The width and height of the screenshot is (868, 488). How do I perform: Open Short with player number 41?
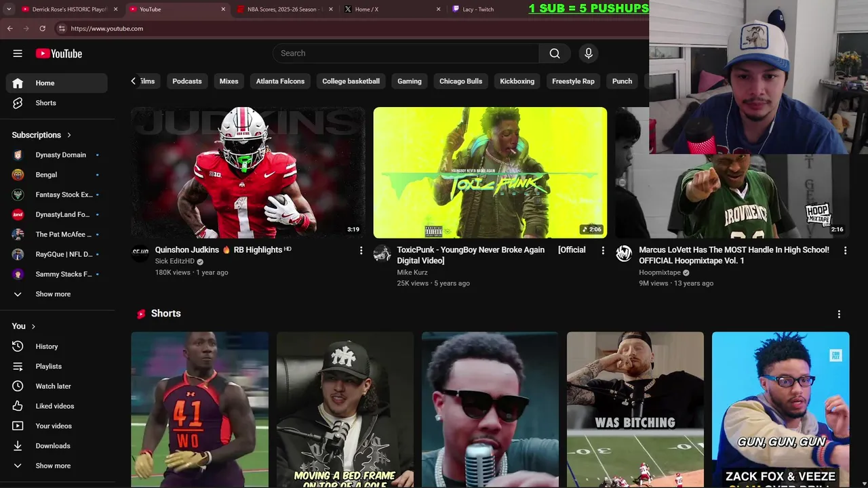point(199,409)
